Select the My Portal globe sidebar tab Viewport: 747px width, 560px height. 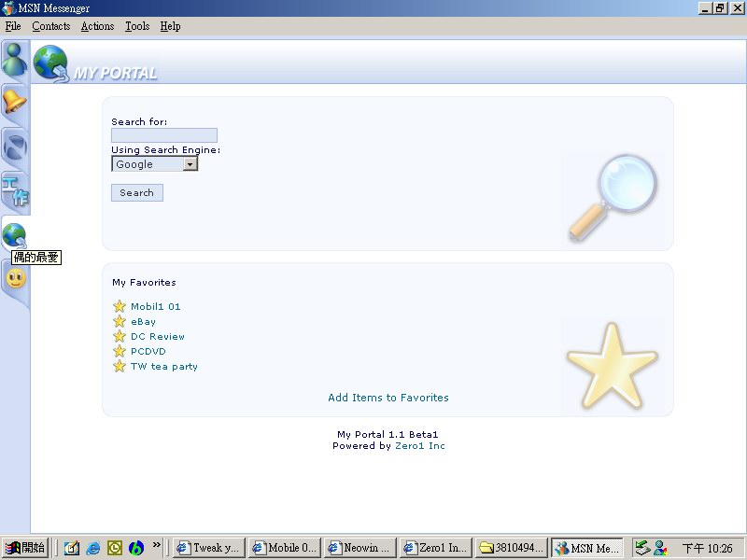pos(14,235)
